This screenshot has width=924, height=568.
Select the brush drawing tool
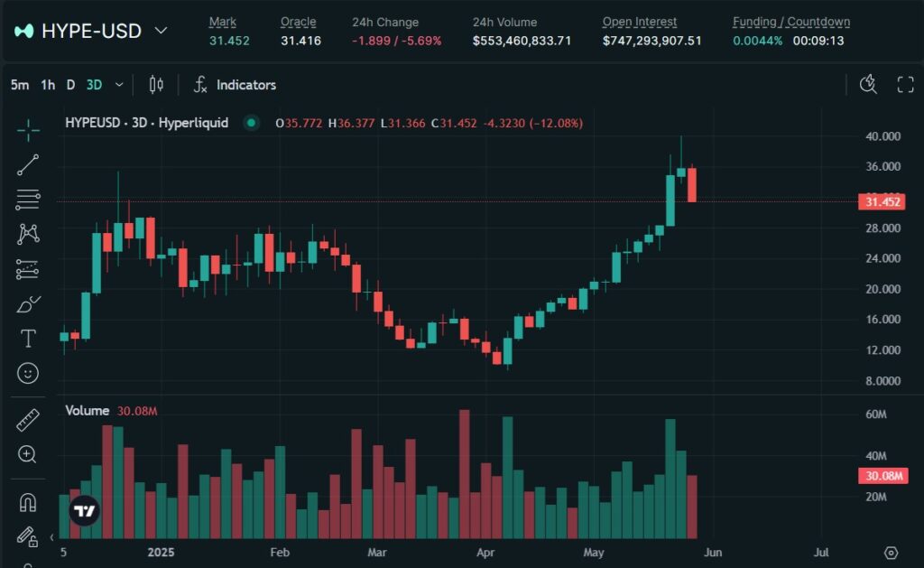(x=28, y=303)
